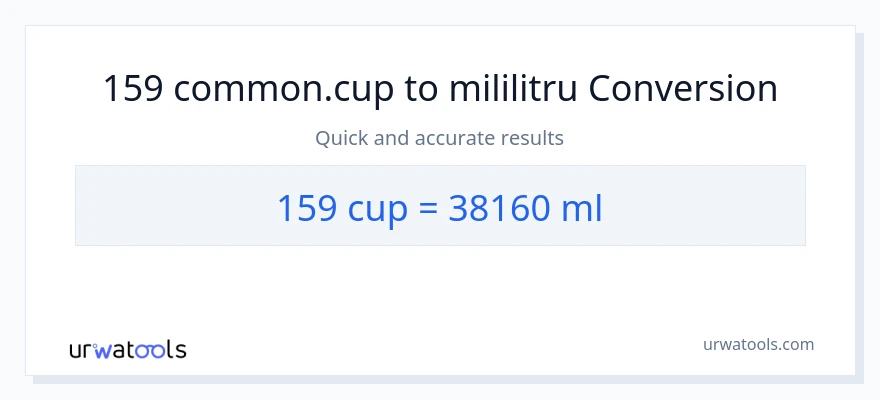
Task: Open the urwatools.com link
Action: click(757, 344)
